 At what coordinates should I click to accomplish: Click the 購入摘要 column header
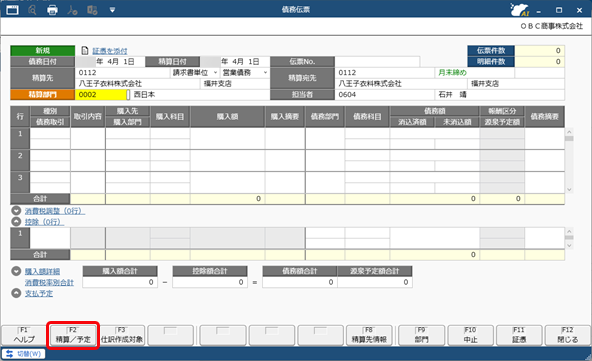(x=285, y=117)
